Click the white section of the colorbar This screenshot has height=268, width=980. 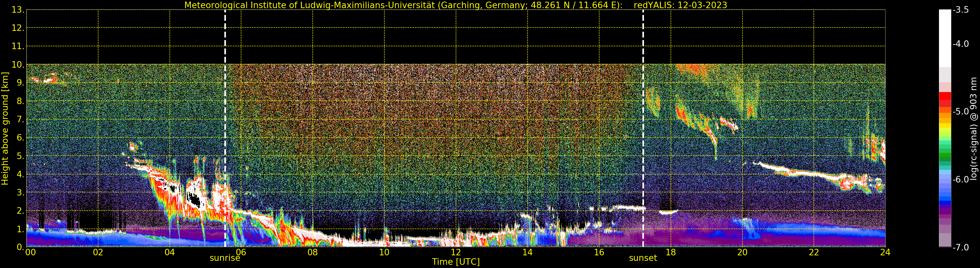[x=945, y=38]
